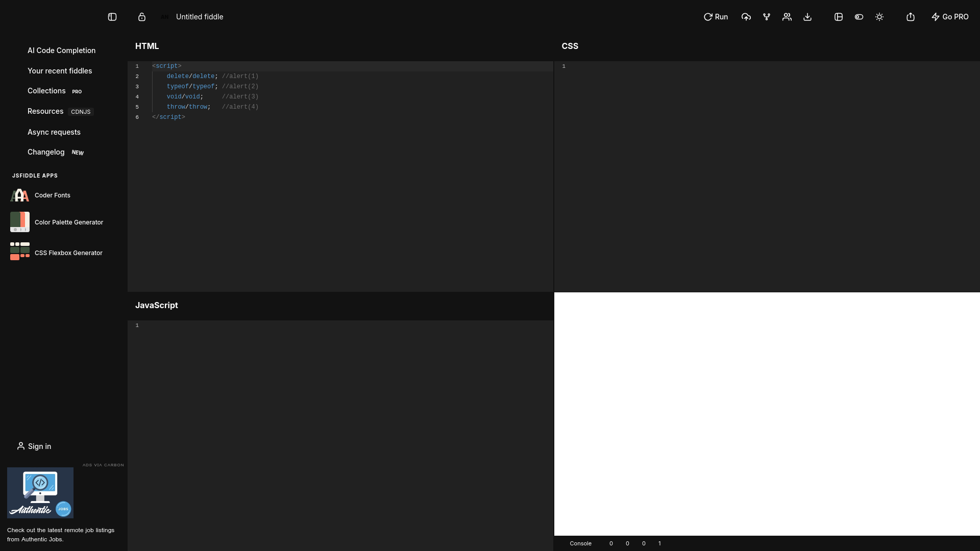Click Go PRO in the top-right corner
This screenshot has width=980, height=551.
[949, 17]
